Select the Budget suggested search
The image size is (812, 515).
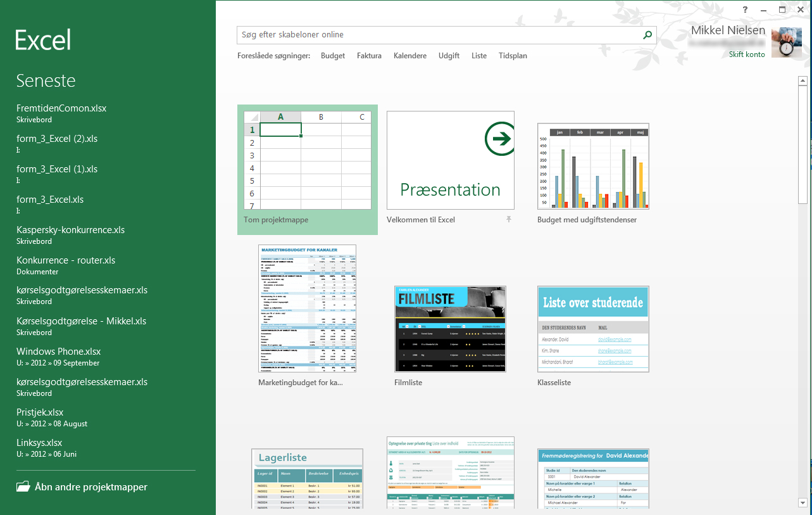pos(333,56)
